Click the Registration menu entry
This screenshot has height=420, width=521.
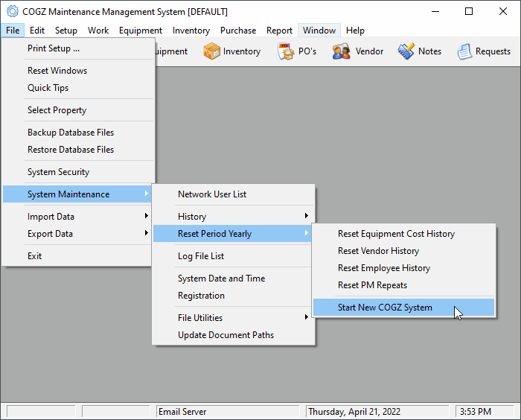234,296
